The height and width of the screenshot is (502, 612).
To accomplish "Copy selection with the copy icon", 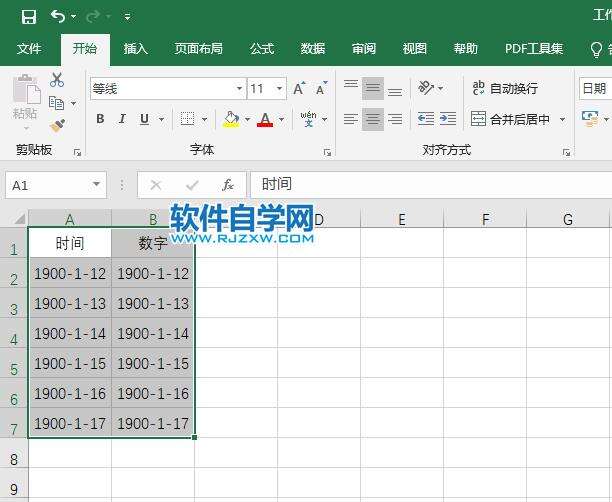I will point(57,103).
